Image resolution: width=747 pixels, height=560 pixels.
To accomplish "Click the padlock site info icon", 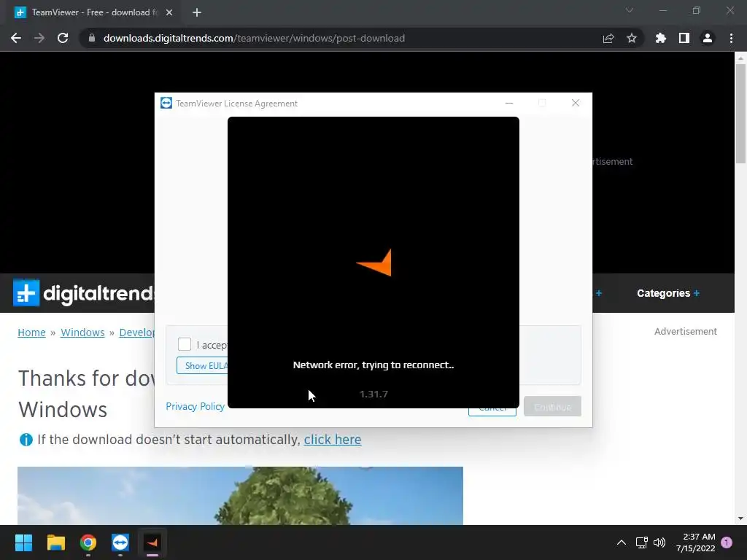I will tap(92, 38).
